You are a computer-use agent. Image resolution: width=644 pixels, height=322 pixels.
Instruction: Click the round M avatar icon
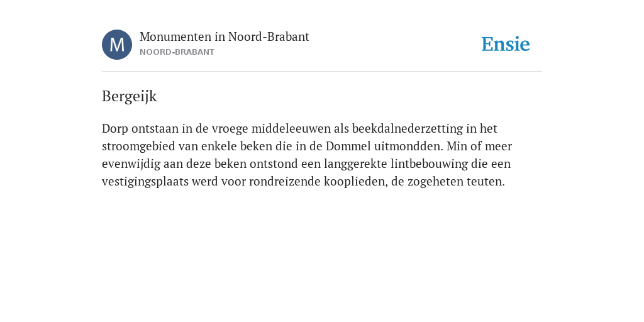click(117, 45)
